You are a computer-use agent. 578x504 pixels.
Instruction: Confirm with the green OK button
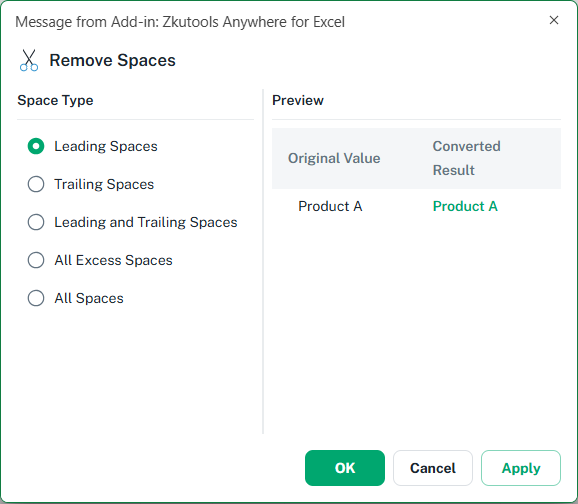pos(345,468)
